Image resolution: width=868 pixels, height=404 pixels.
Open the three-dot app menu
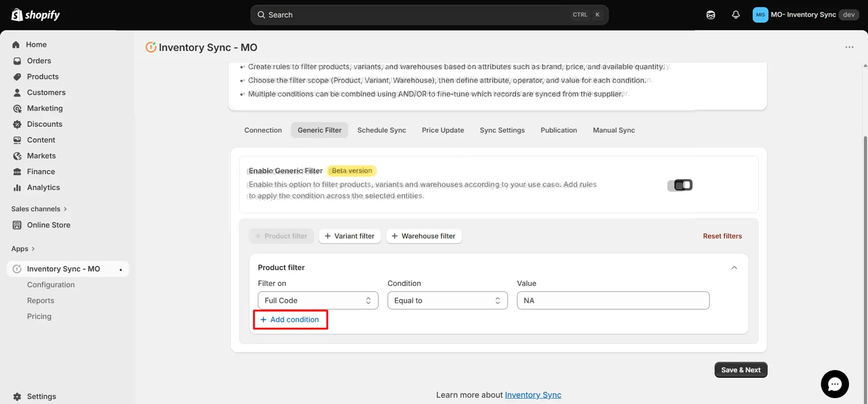(x=849, y=47)
